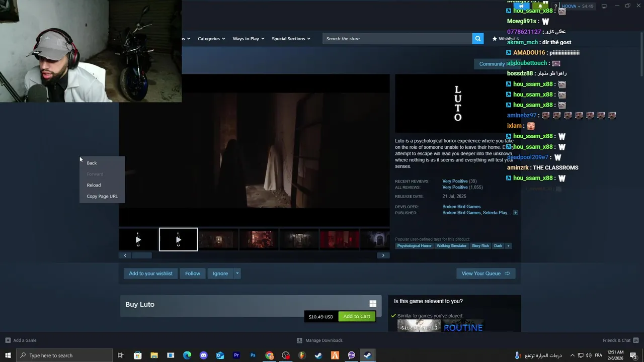644x362 pixels.
Task: Click the network tray icon
Action: (x=580, y=355)
